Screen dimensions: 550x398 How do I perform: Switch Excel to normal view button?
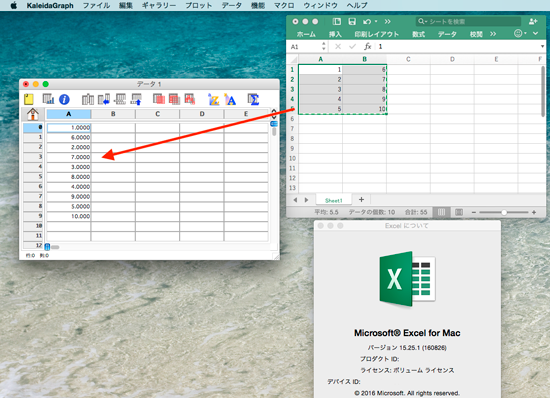pos(441,212)
